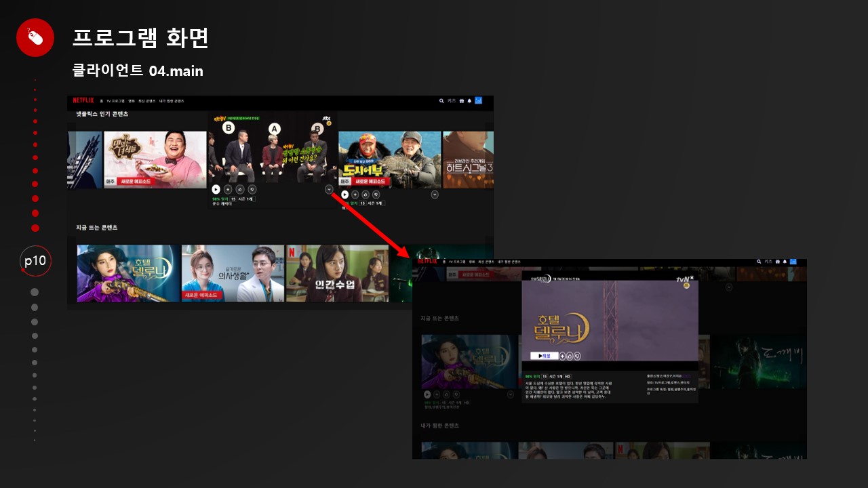
Task: Click the red mouse icon beside slide title
Action: [x=35, y=38]
